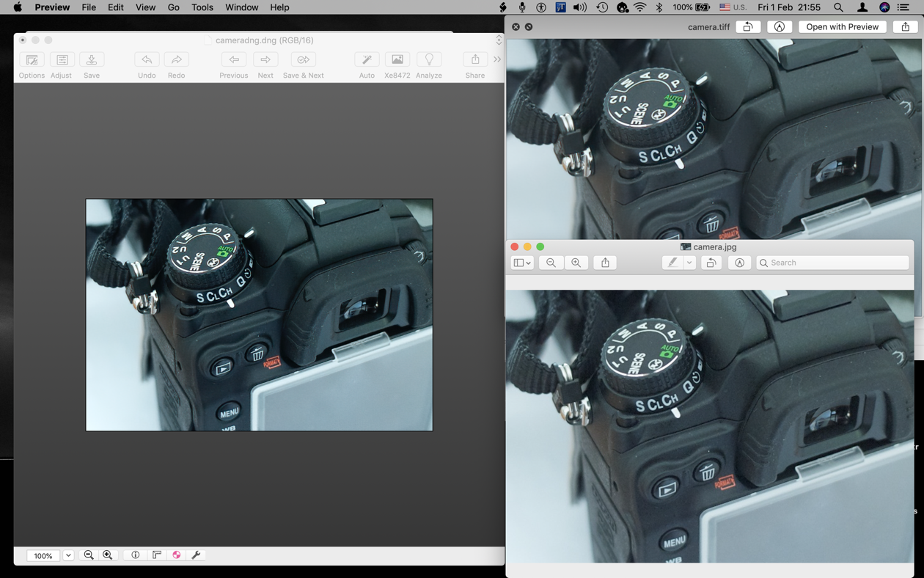
Task: Click the Analyze lightbulb icon
Action: 429,59
